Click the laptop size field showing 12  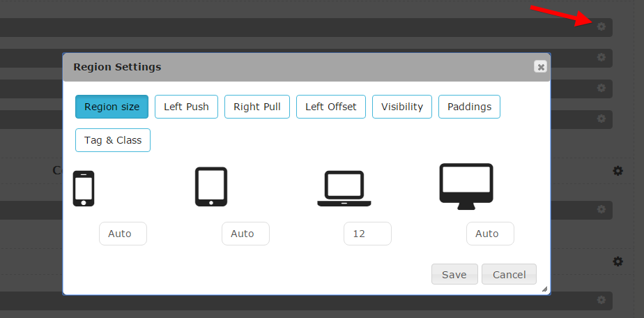tap(367, 234)
